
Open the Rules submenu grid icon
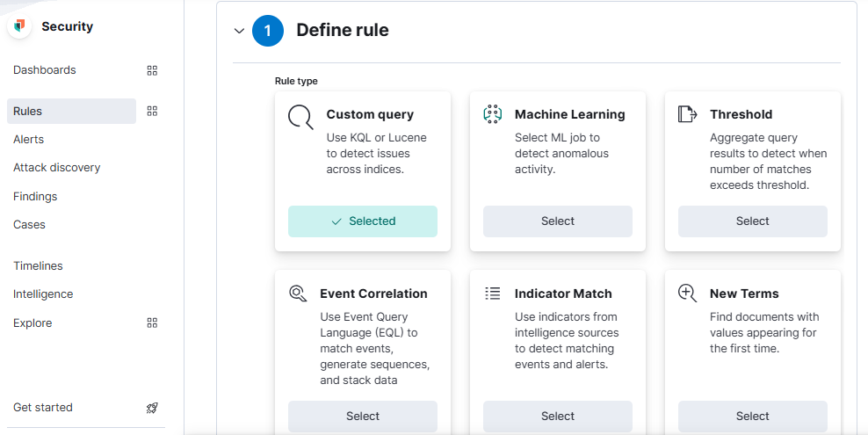point(152,112)
